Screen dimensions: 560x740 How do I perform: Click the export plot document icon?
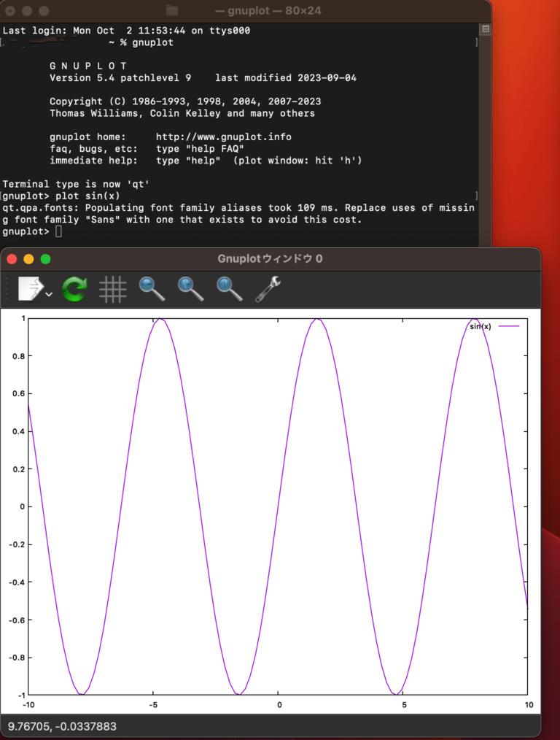tap(31, 288)
